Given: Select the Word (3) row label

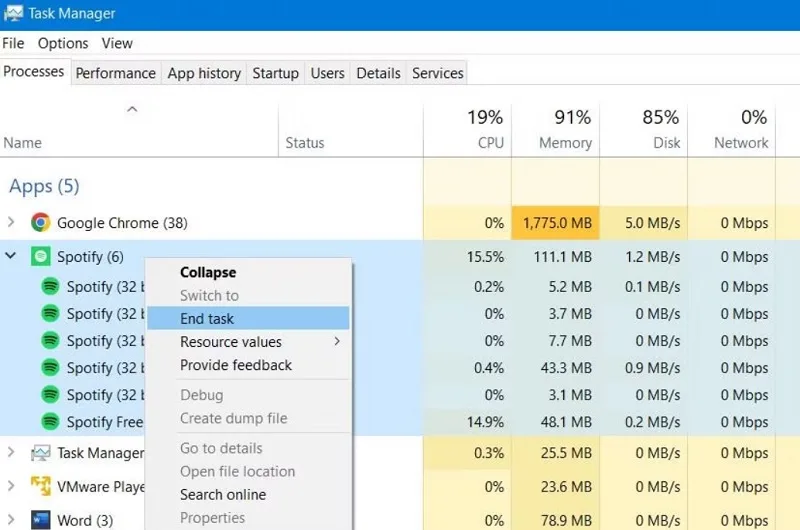Looking at the screenshot, I should (85, 520).
